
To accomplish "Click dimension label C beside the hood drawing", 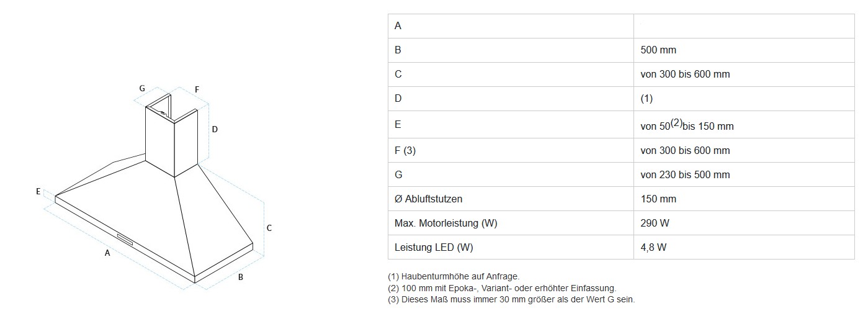I will pos(269,228).
